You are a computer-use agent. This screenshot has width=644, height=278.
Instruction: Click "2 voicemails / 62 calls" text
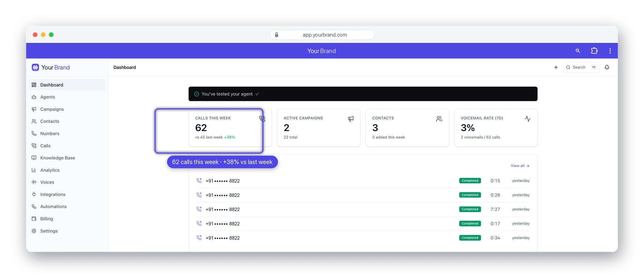pyautogui.click(x=480, y=137)
